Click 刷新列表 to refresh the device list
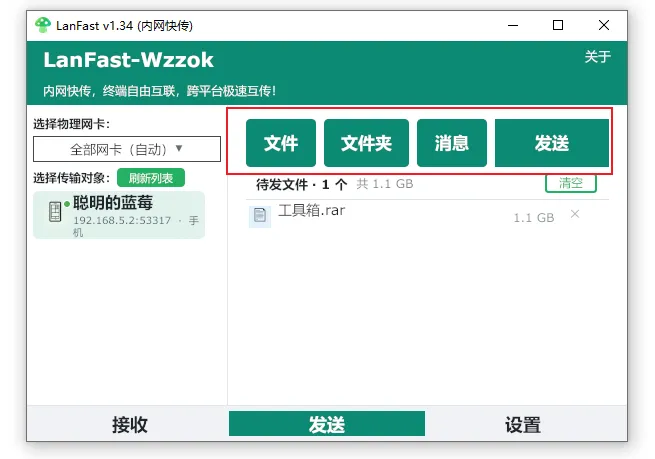The width and height of the screenshot is (655, 459). [151, 178]
